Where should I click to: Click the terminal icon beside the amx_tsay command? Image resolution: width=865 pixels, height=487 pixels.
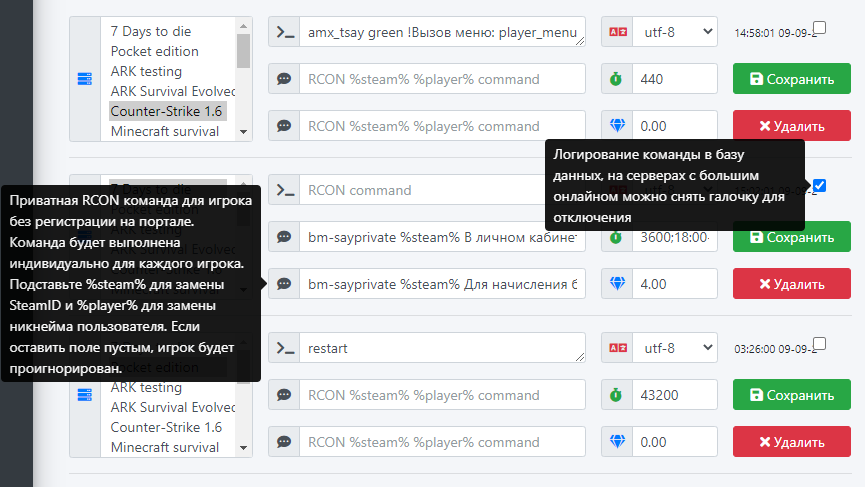(285, 32)
